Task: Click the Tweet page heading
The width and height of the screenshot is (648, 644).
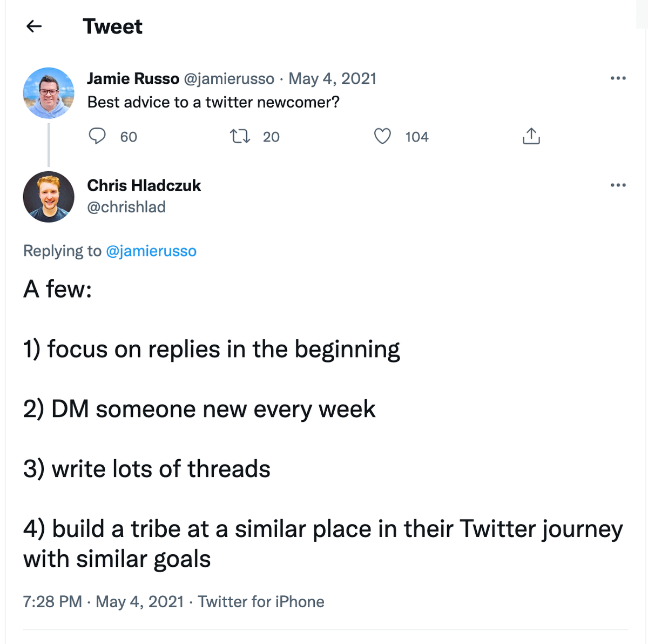Action: [x=112, y=26]
